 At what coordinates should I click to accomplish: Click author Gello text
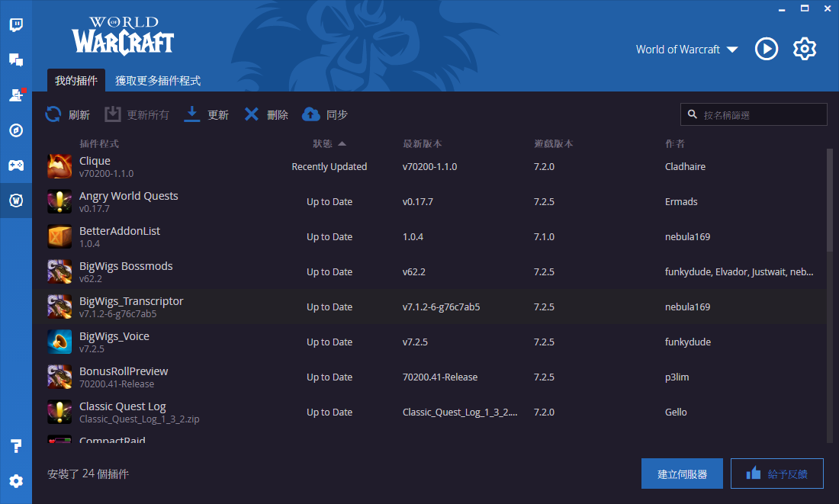pos(676,412)
